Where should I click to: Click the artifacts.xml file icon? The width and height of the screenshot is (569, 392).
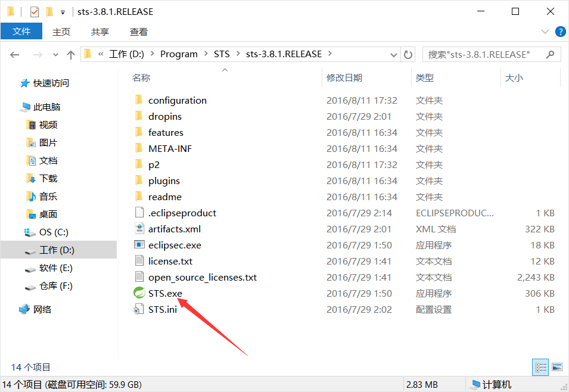(x=139, y=229)
